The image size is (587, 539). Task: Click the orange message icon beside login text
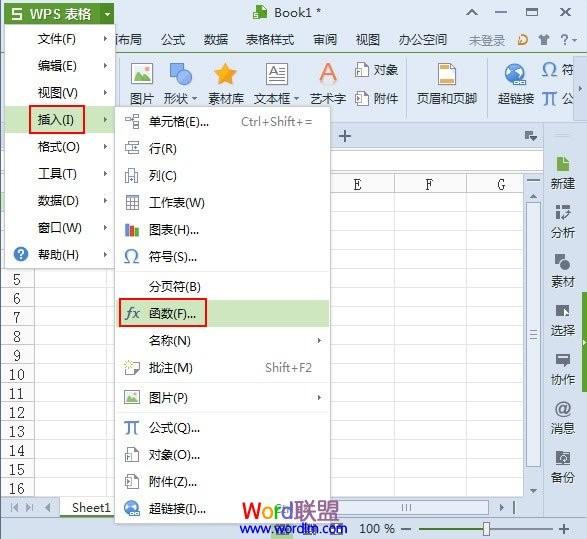[x=523, y=39]
